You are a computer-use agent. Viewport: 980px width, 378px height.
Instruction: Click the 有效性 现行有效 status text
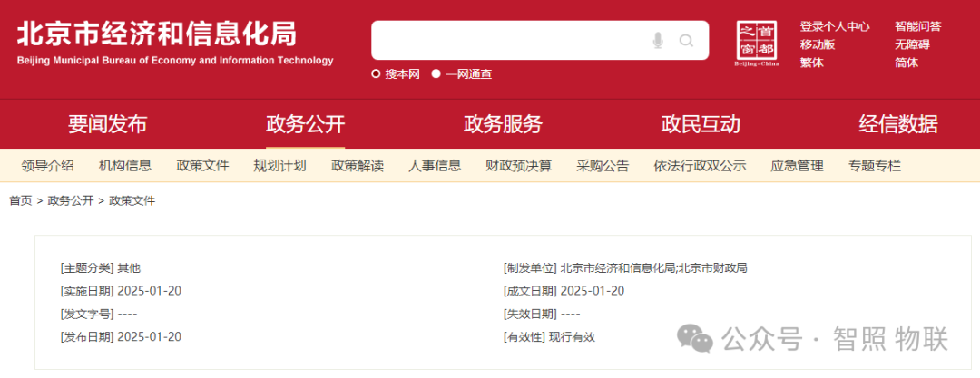pyautogui.click(x=572, y=337)
